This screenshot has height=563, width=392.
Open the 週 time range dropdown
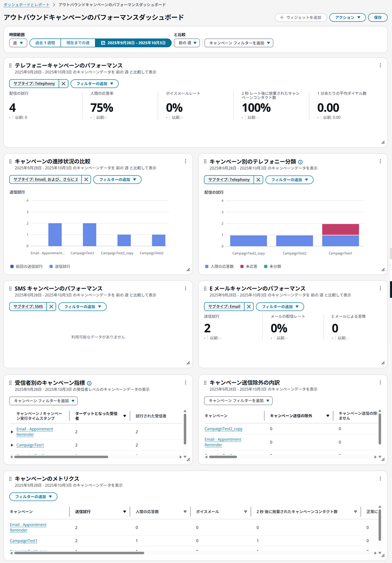(x=18, y=43)
